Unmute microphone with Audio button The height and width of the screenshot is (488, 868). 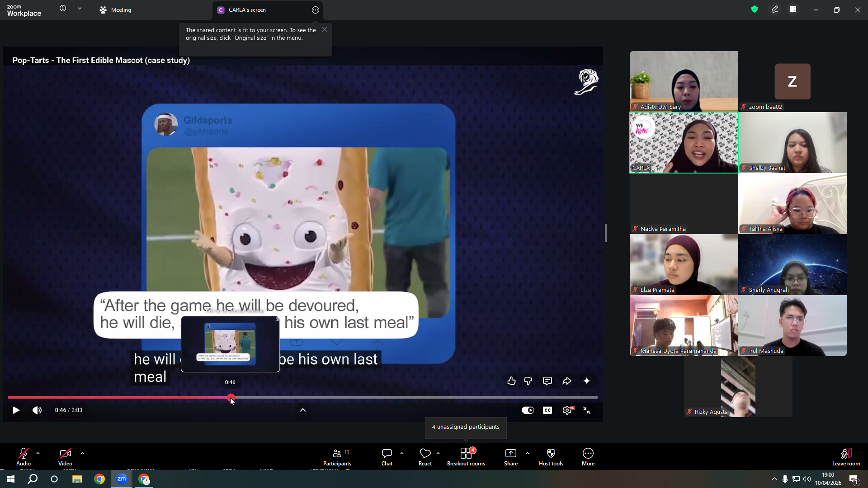[x=24, y=457]
